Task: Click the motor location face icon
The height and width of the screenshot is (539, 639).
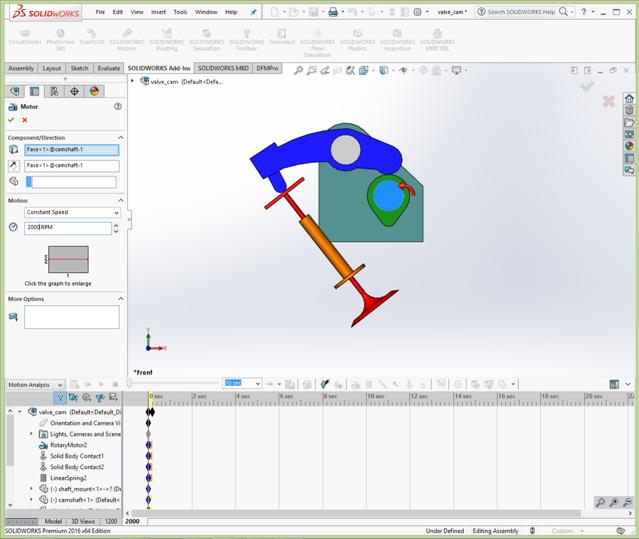Action: [x=13, y=150]
